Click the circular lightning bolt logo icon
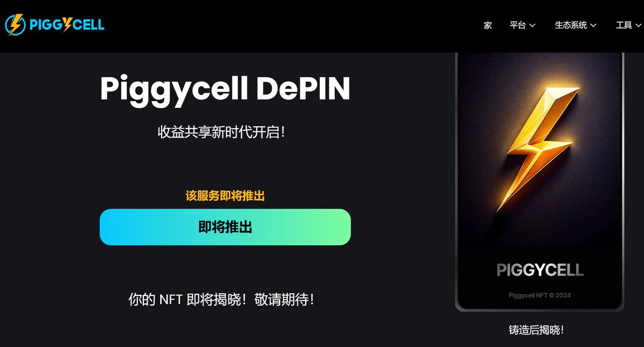 15,24
